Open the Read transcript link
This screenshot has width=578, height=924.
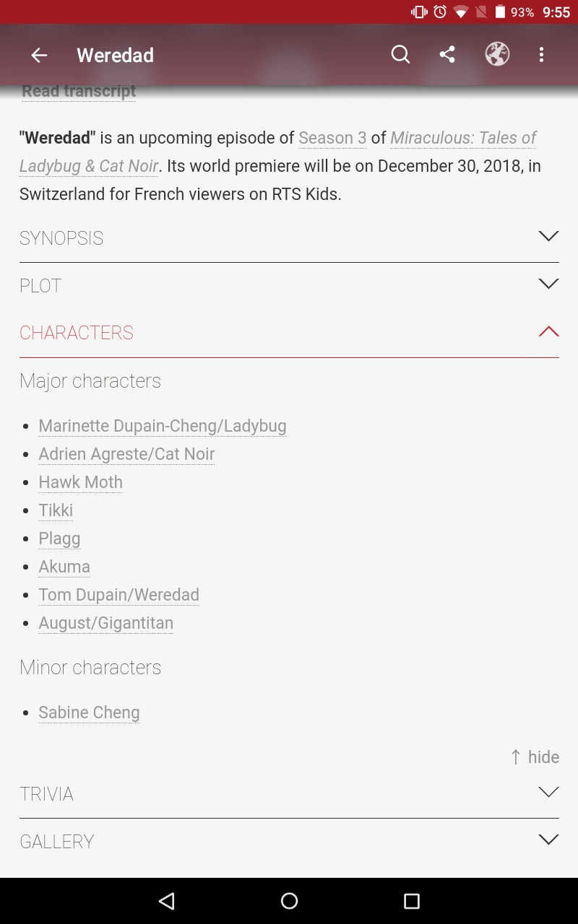79,91
